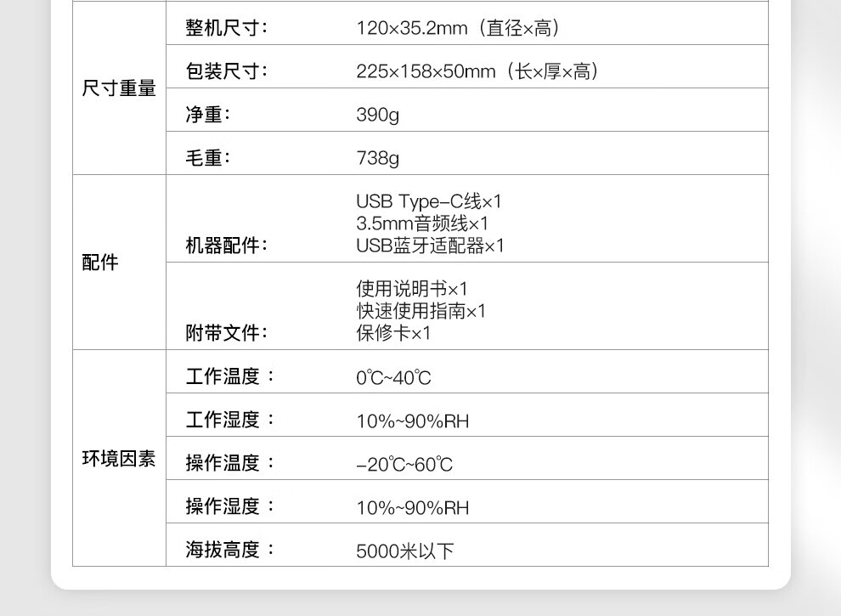The height and width of the screenshot is (616, 841).
Task: Click the 海拔高度 label
Action: (230, 550)
